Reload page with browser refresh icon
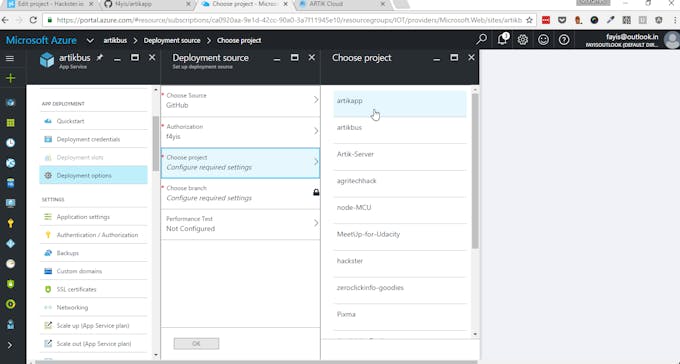 pyautogui.click(x=33, y=20)
